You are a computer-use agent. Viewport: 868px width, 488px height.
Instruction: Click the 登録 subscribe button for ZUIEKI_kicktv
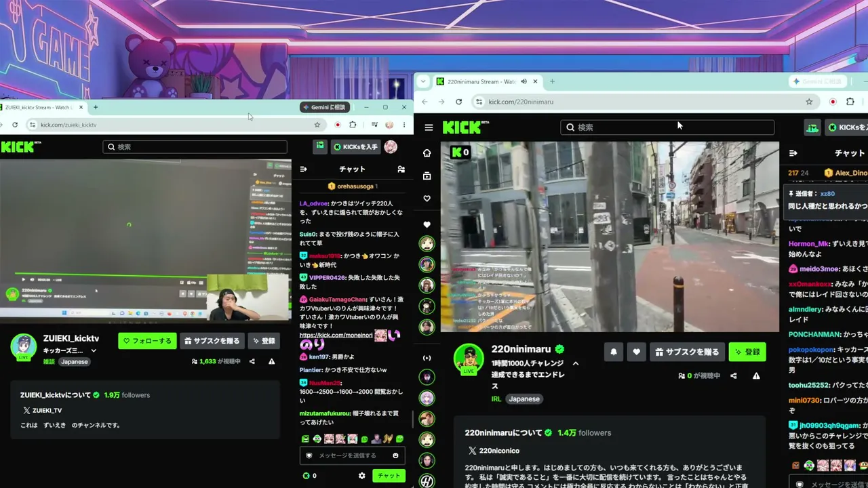click(x=264, y=341)
